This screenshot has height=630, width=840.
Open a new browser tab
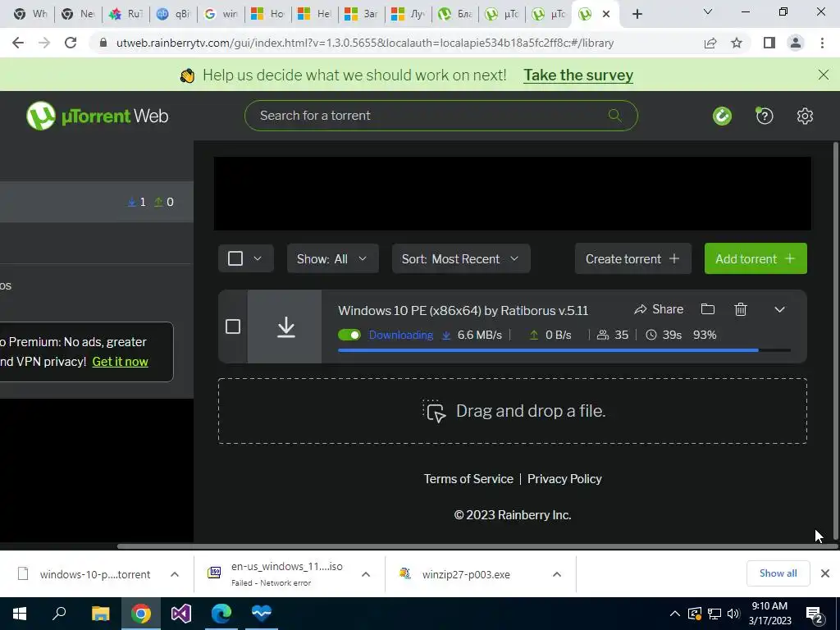637,14
